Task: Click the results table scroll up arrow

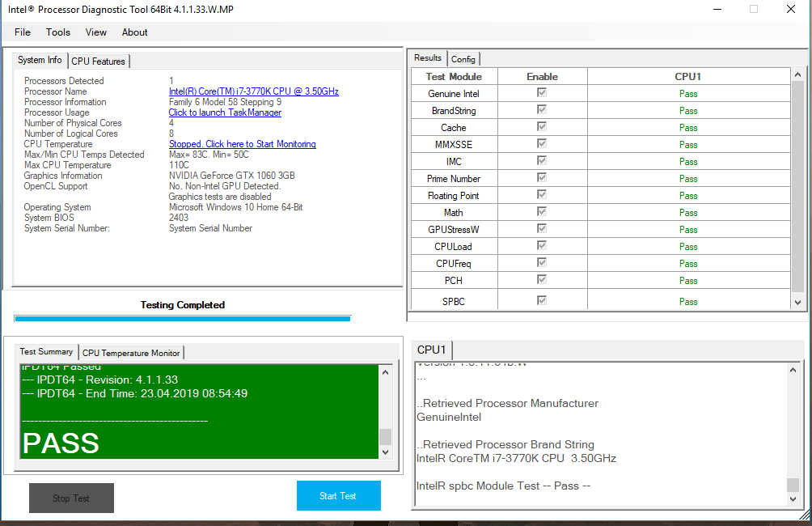Action: (x=797, y=75)
